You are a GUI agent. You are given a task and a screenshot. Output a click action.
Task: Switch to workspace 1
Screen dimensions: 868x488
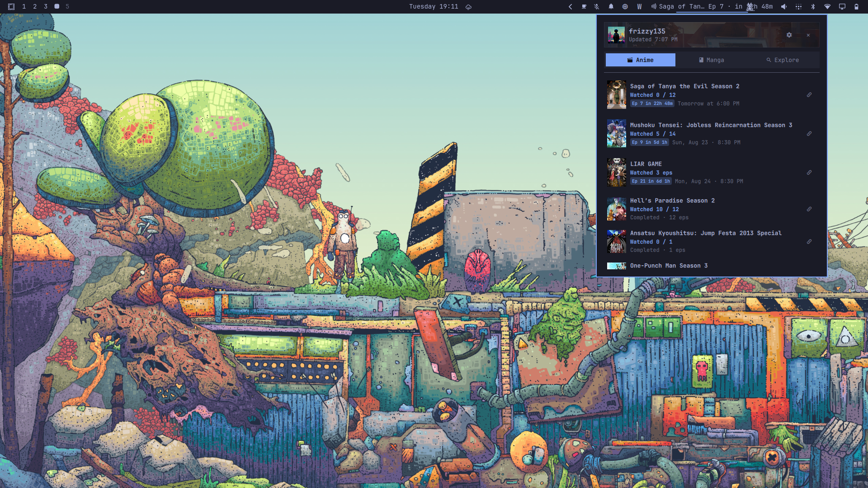coord(24,6)
